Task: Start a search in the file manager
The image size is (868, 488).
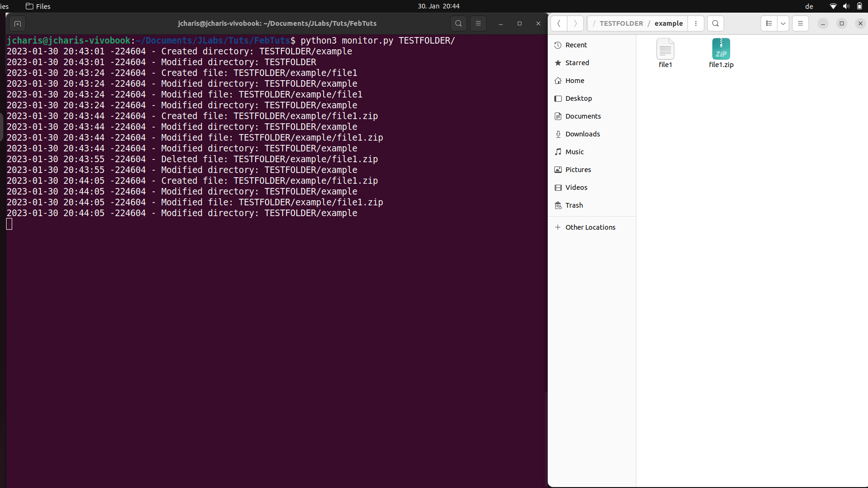Action: [x=715, y=23]
